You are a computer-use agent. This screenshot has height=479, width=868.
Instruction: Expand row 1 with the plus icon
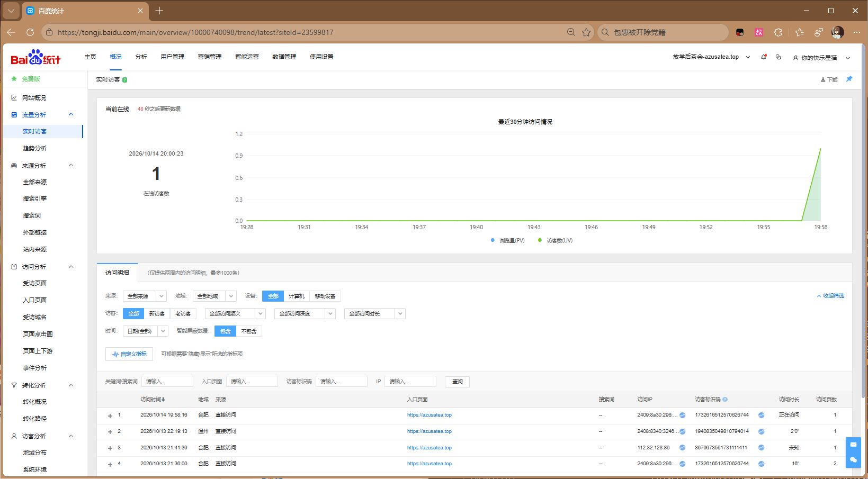point(110,416)
